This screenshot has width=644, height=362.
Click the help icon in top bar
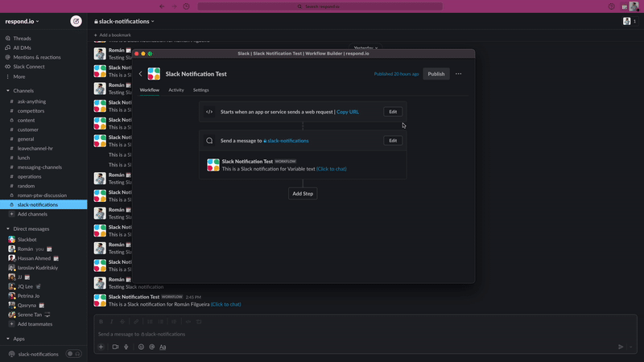coord(611,6)
